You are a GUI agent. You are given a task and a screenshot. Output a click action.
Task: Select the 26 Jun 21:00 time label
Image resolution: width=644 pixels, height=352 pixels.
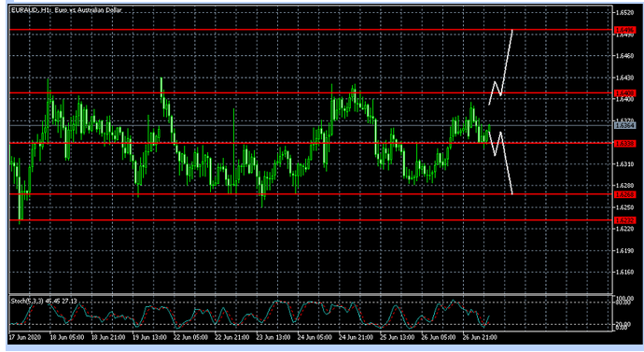click(x=480, y=337)
